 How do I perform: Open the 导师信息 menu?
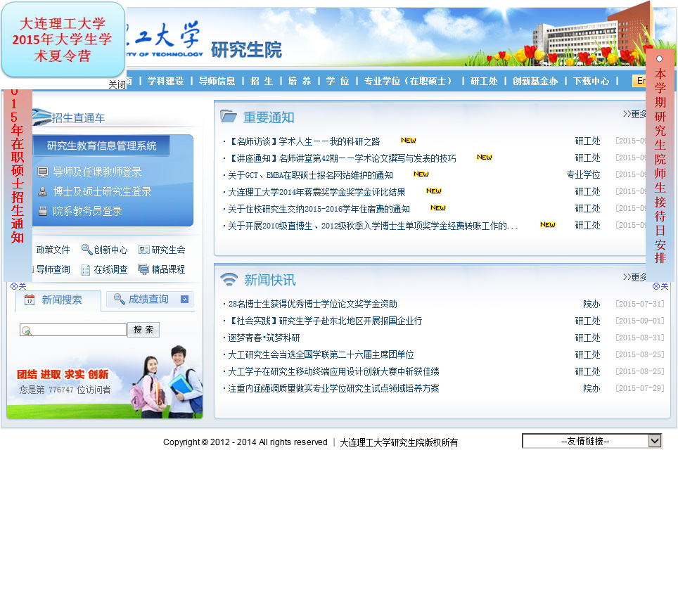click(217, 81)
